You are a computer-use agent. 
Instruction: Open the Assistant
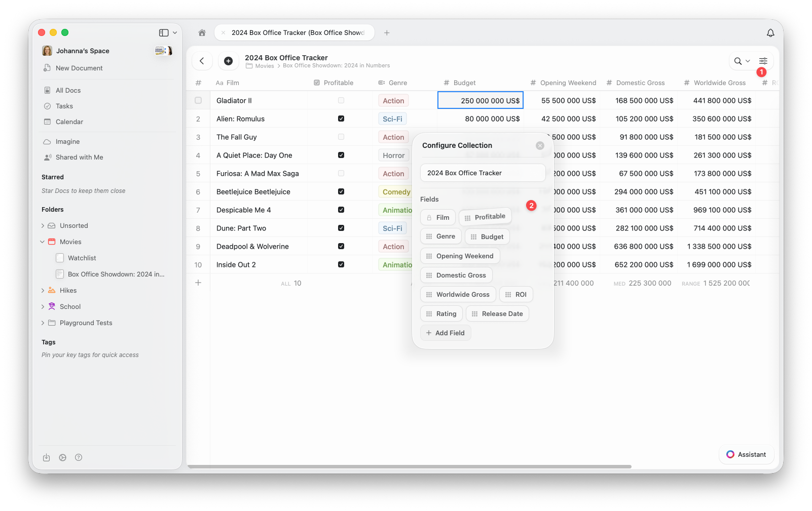click(x=746, y=454)
